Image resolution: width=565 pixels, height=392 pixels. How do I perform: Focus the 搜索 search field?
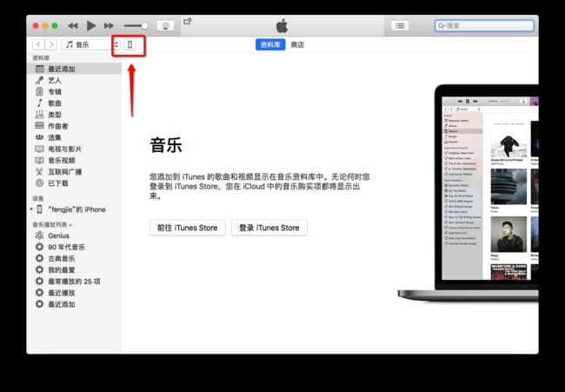(484, 25)
